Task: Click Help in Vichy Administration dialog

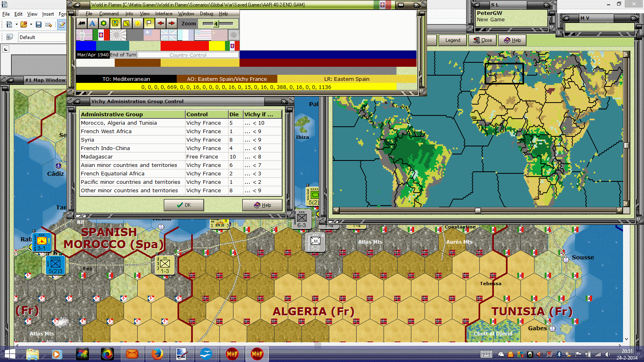Action: (262, 205)
